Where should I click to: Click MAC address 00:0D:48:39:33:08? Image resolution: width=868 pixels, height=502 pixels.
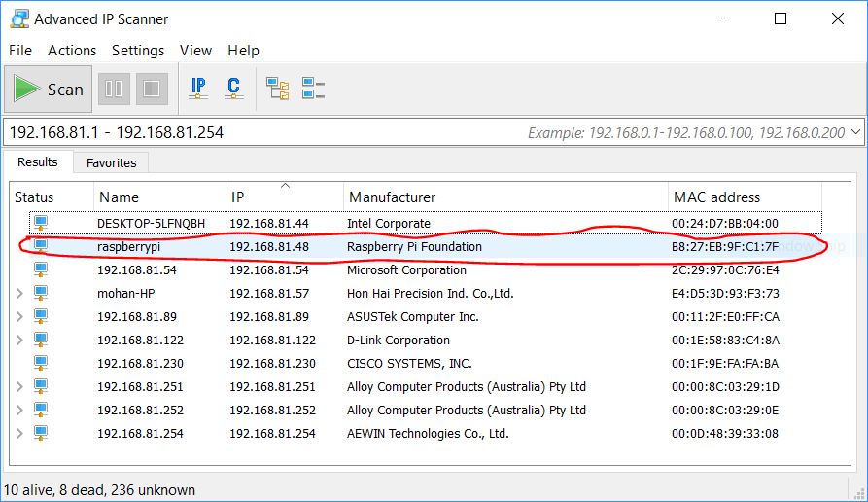(725, 433)
